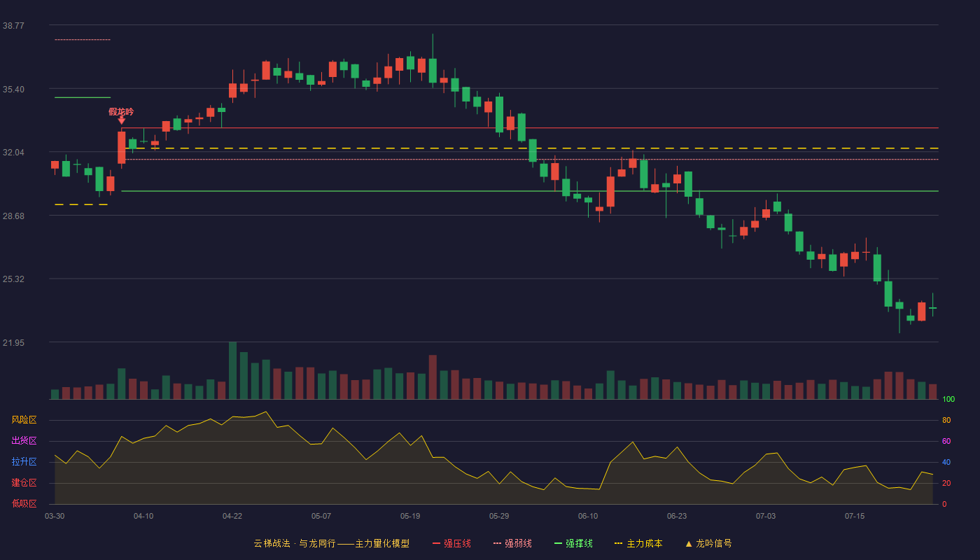The height and width of the screenshot is (560, 980).
Task: Click the 05-19 date axis label
Action: tap(410, 516)
